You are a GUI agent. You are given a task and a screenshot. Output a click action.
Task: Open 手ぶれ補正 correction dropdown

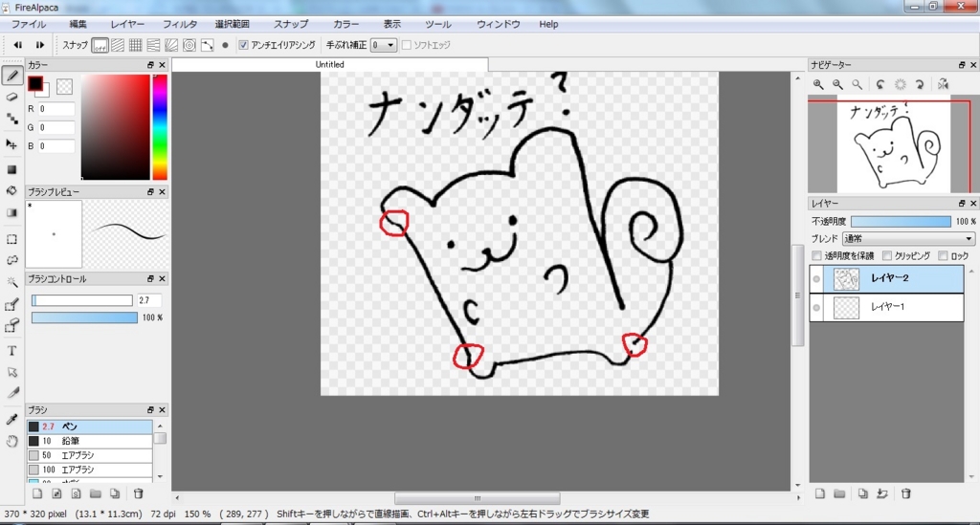(x=383, y=45)
